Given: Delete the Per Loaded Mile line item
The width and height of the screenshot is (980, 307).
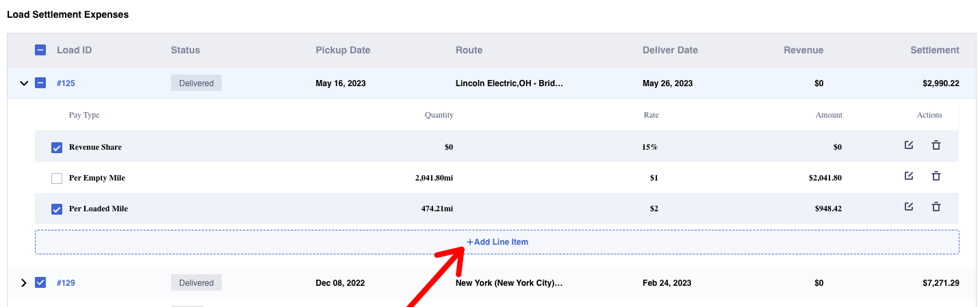Looking at the screenshot, I should click(936, 207).
